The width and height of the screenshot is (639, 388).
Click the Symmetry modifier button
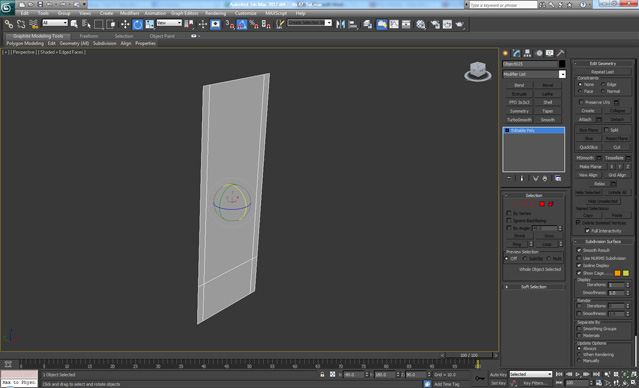519,111
